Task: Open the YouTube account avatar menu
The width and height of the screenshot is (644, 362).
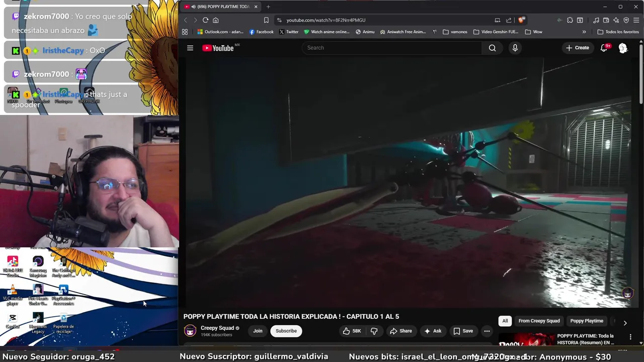Action: pos(623,48)
